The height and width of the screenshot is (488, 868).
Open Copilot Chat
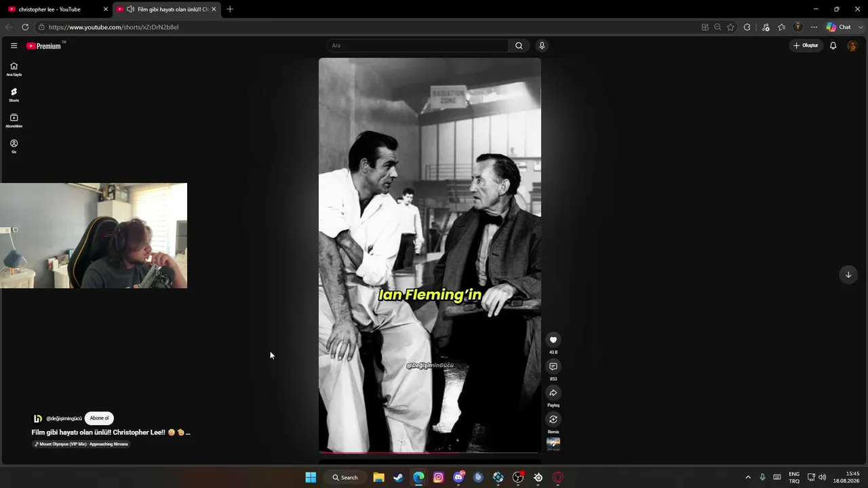[838, 27]
